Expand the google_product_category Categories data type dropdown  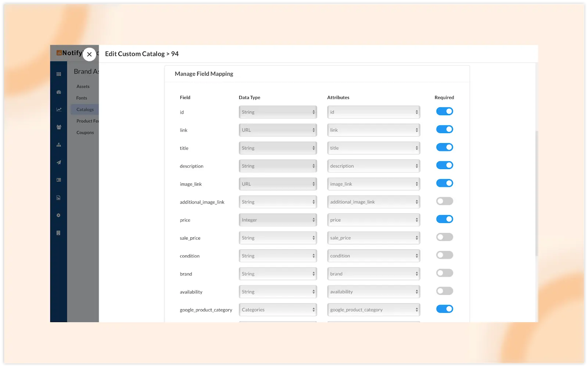[x=277, y=310]
